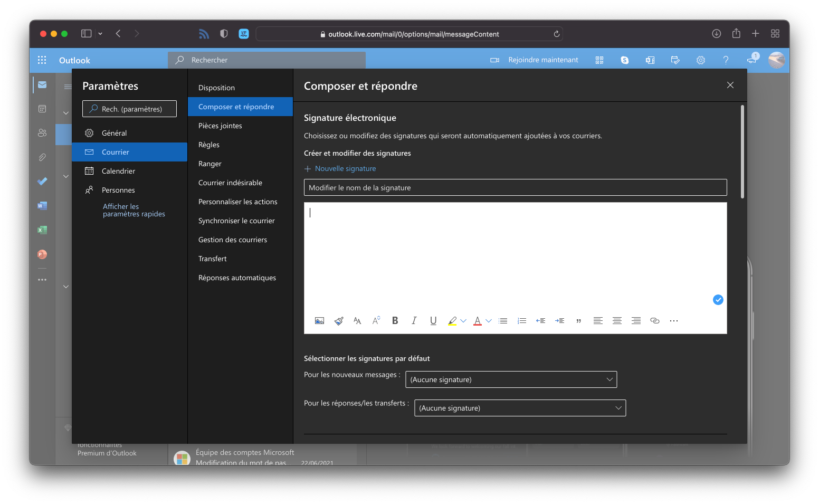Open Excel from the left app rail

[x=42, y=230]
